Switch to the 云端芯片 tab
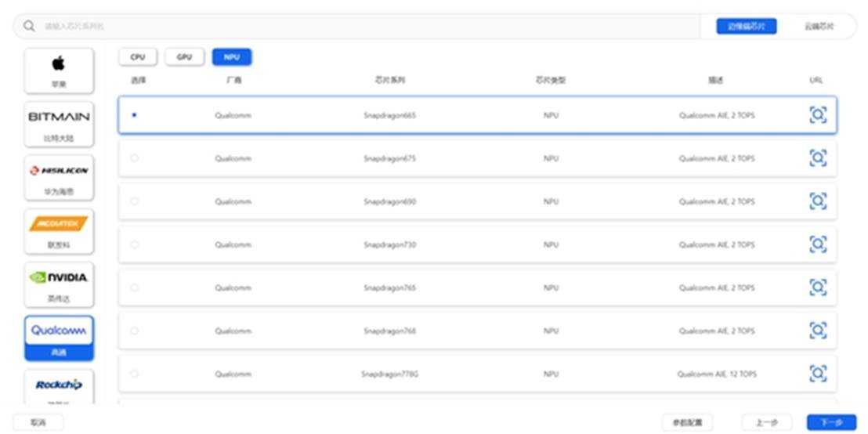 point(819,26)
